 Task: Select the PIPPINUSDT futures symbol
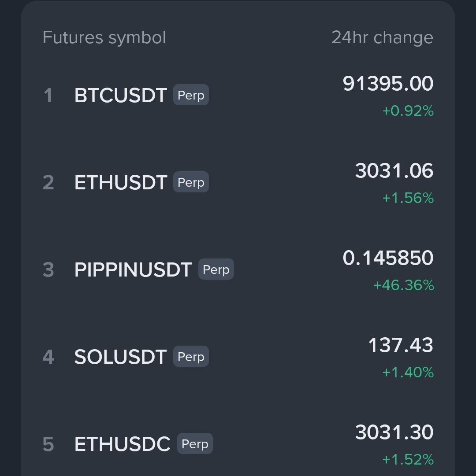[x=133, y=270]
